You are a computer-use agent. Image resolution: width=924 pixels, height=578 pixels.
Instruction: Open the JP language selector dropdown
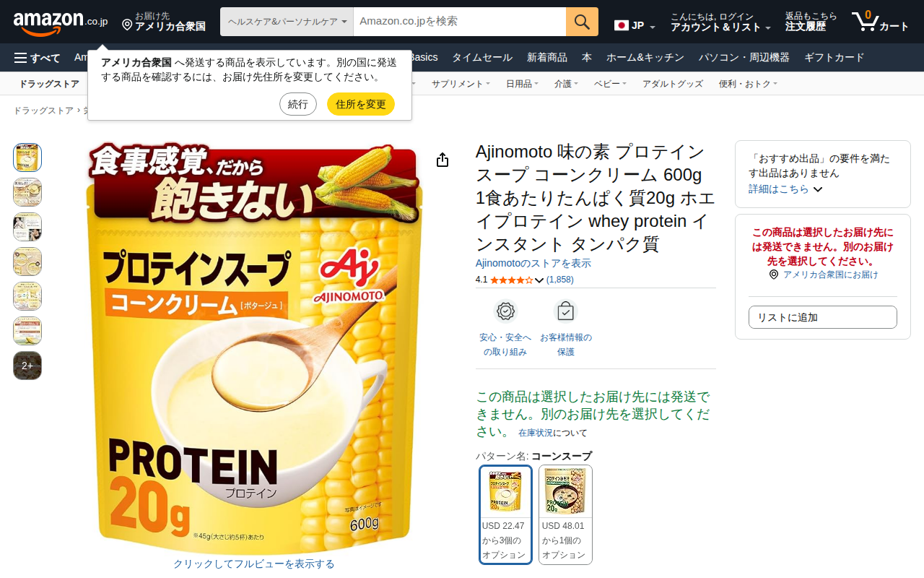tap(635, 26)
